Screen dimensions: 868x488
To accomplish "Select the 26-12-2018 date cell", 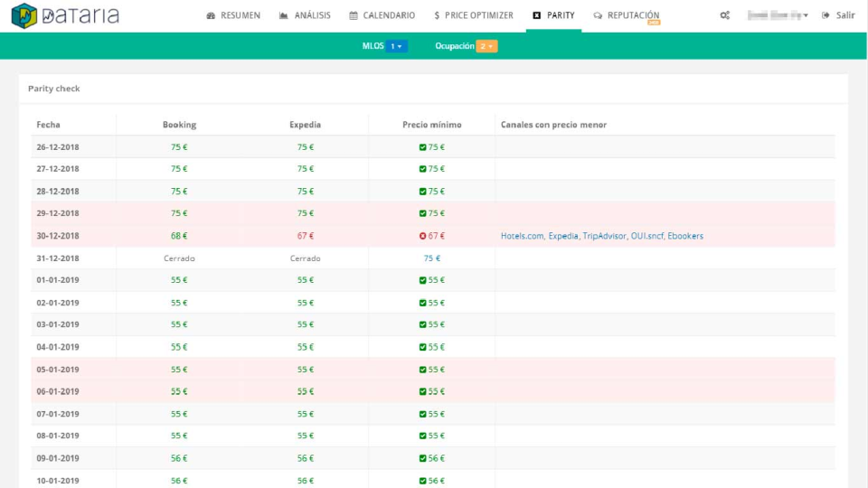I will (58, 147).
